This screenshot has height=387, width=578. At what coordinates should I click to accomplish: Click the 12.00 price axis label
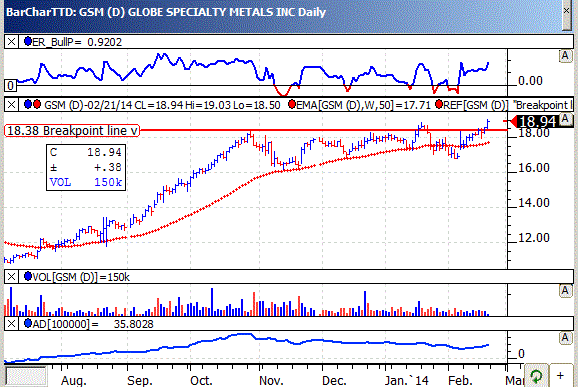[x=534, y=238]
